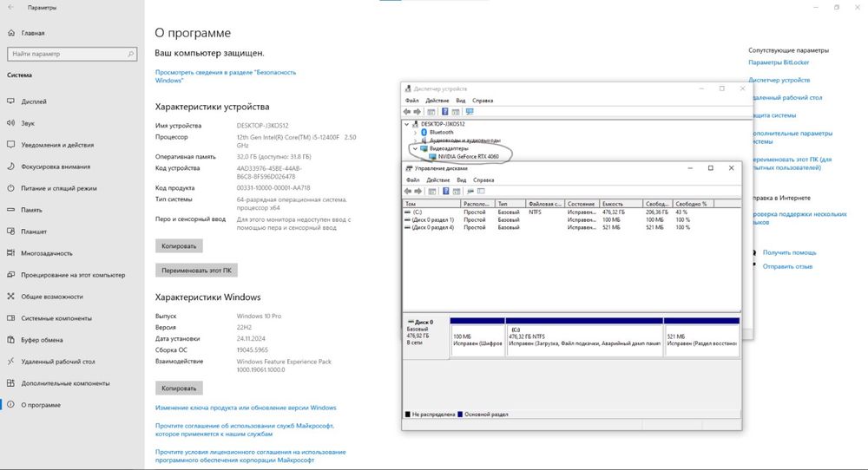Click Копировать under Windows specifications
Image resolution: width=868 pixels, height=470 pixels.
click(x=179, y=388)
